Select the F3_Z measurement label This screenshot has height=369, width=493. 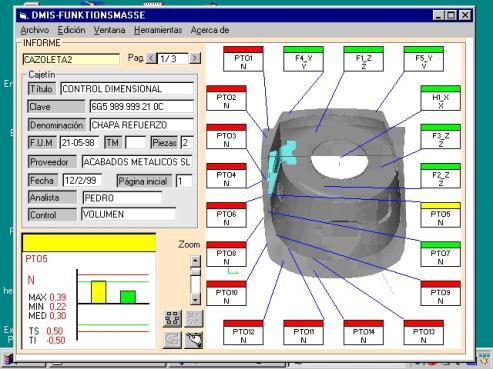tap(440, 137)
